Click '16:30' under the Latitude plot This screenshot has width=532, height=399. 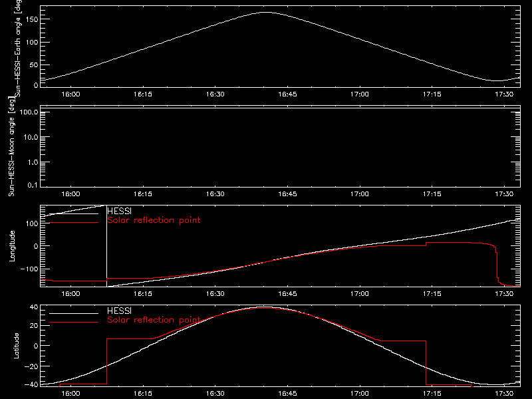point(215,393)
